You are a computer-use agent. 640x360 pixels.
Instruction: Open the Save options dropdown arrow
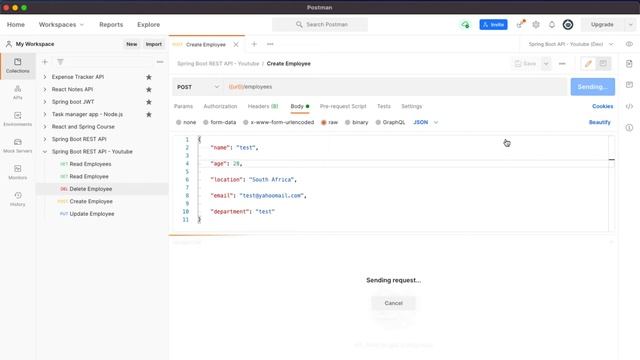coord(546,64)
